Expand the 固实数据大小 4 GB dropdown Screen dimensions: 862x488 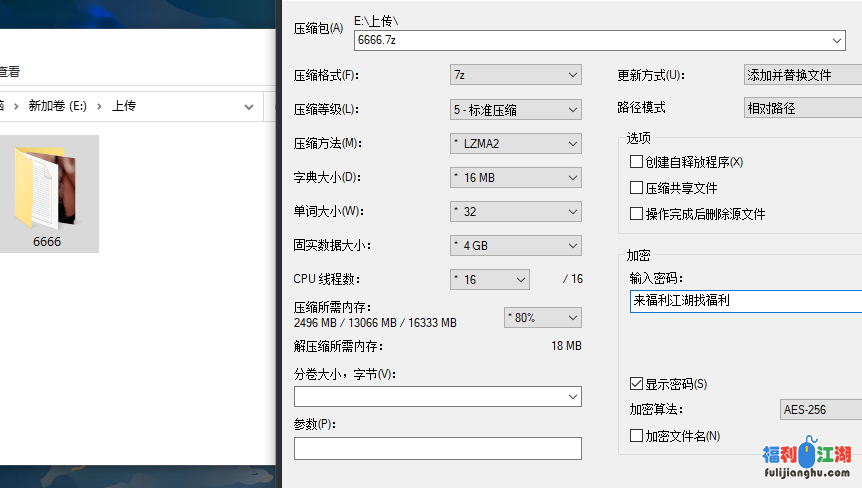[515, 245]
